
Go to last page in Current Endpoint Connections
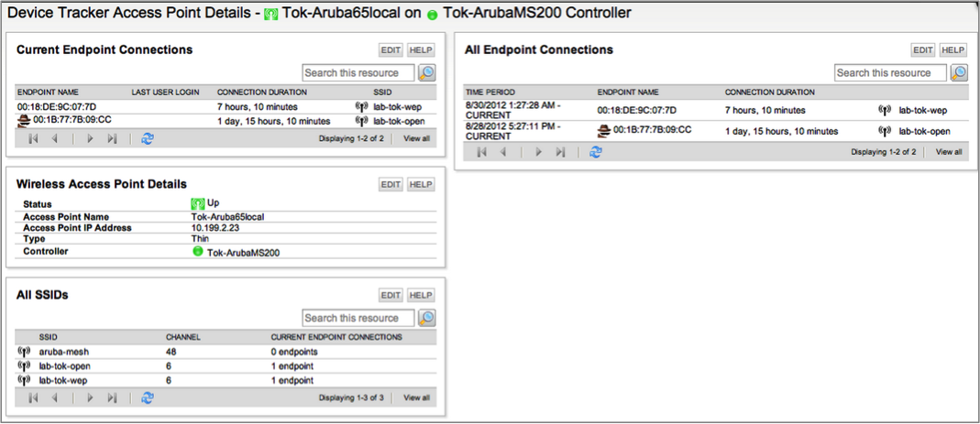click(x=112, y=138)
